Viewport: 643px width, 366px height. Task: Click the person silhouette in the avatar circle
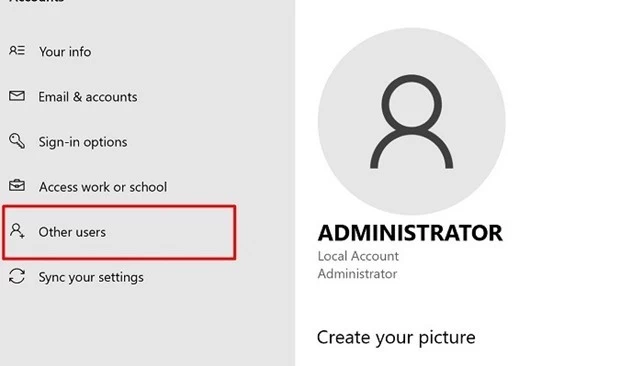(x=411, y=122)
